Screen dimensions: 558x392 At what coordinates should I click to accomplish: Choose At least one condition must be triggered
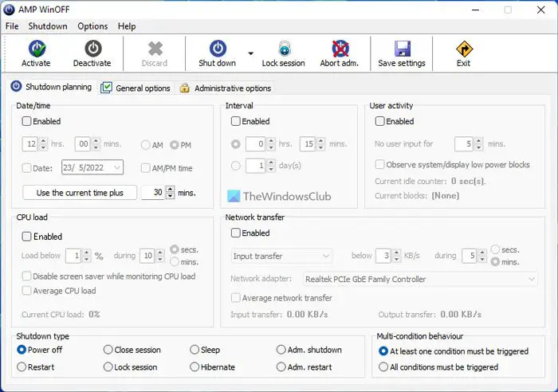(x=383, y=351)
